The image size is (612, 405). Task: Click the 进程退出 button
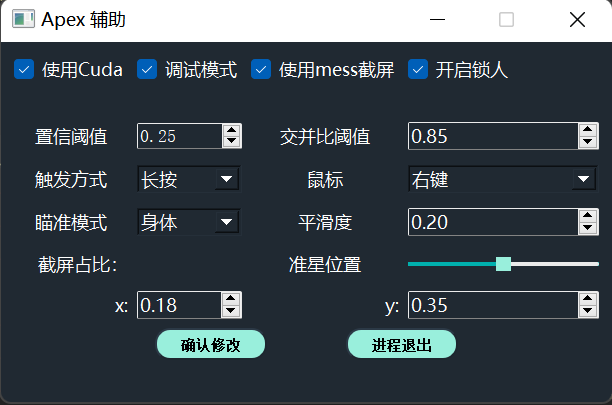tap(402, 345)
